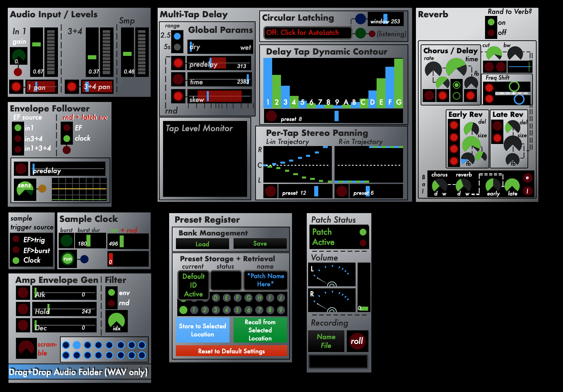
Task: Turn Rand to Verb on
Action: pos(491,23)
